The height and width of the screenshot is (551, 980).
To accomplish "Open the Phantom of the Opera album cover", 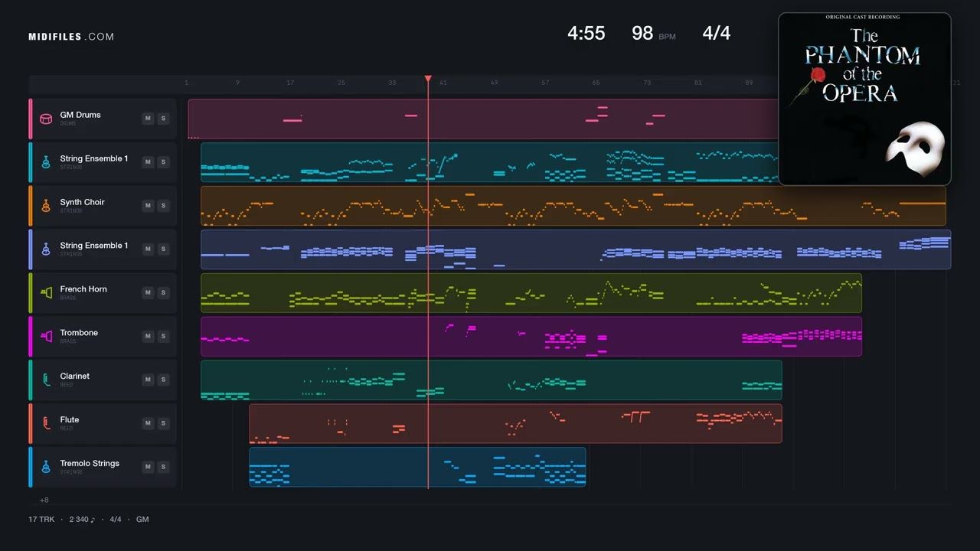I will pos(864,99).
